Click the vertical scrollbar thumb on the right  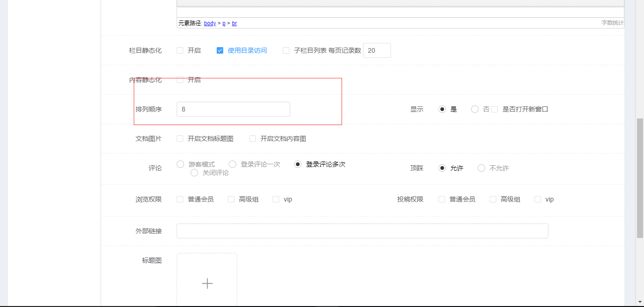(640, 177)
